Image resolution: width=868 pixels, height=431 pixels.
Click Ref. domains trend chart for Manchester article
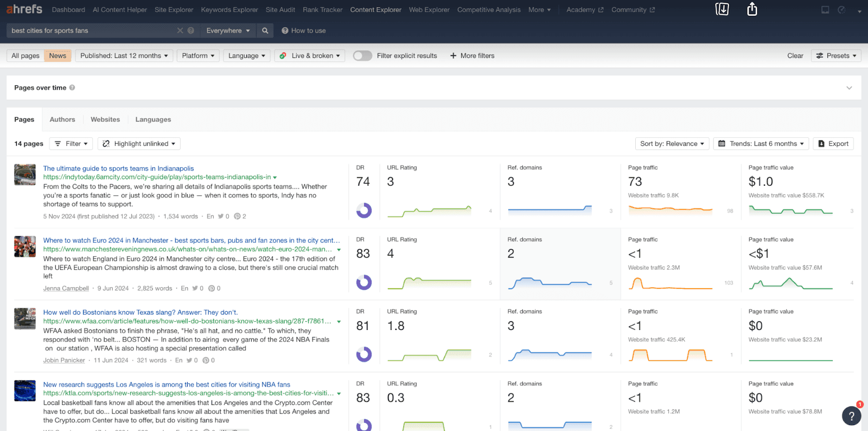click(x=550, y=282)
